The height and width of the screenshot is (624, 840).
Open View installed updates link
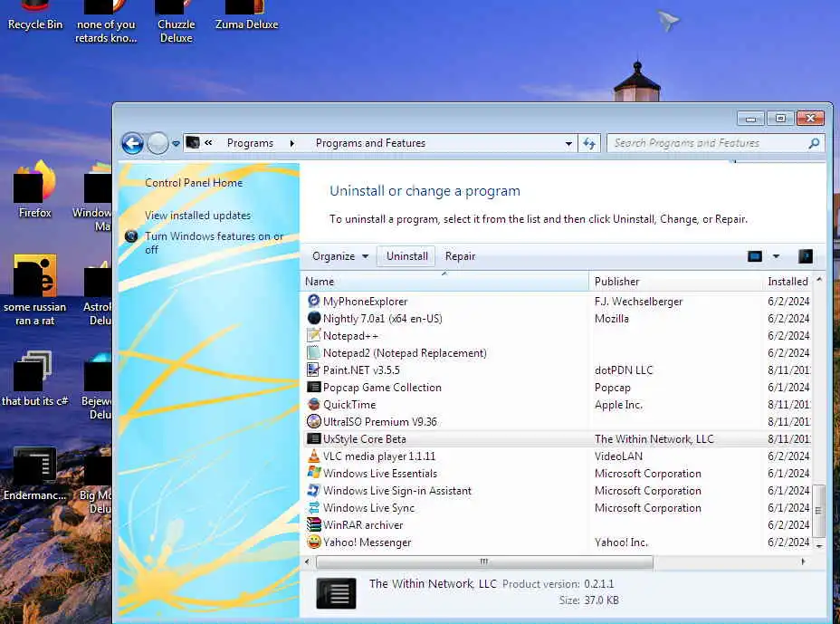pyautogui.click(x=197, y=215)
